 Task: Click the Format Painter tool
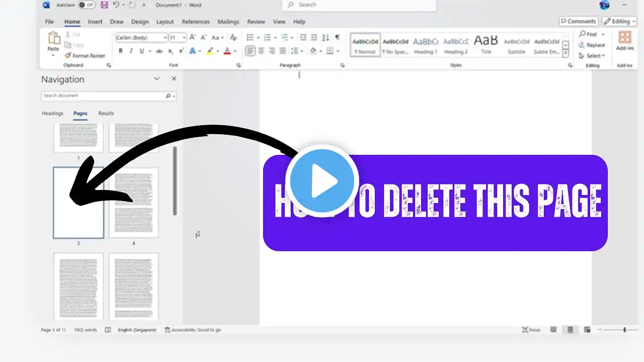(x=85, y=56)
